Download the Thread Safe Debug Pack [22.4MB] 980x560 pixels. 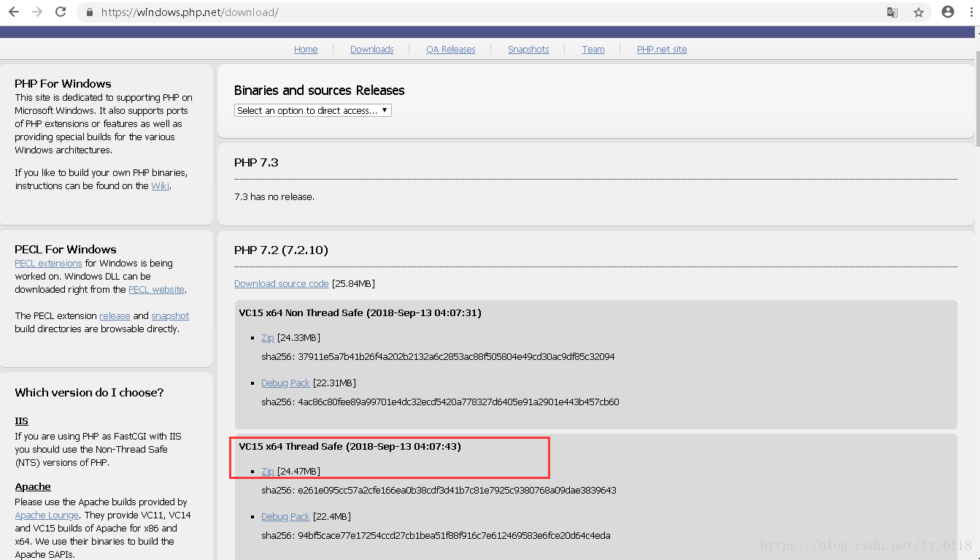point(285,517)
